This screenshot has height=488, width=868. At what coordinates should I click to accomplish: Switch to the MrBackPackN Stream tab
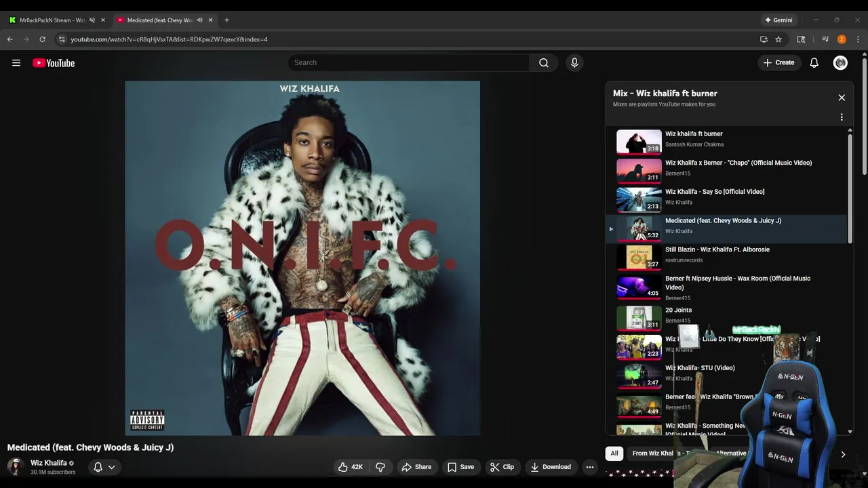pos(52,20)
